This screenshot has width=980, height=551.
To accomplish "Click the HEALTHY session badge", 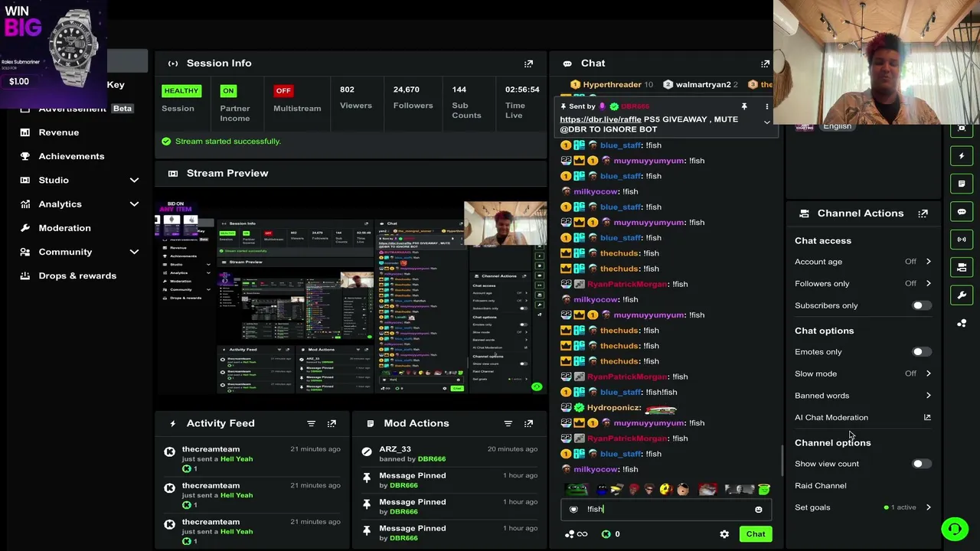I will [181, 91].
